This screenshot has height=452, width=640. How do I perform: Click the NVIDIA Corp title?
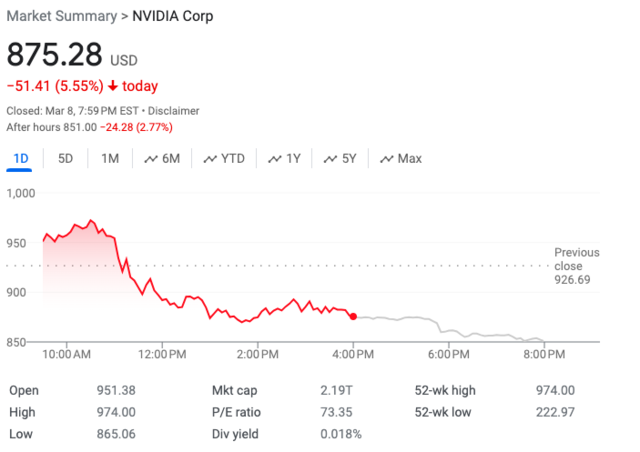172,17
